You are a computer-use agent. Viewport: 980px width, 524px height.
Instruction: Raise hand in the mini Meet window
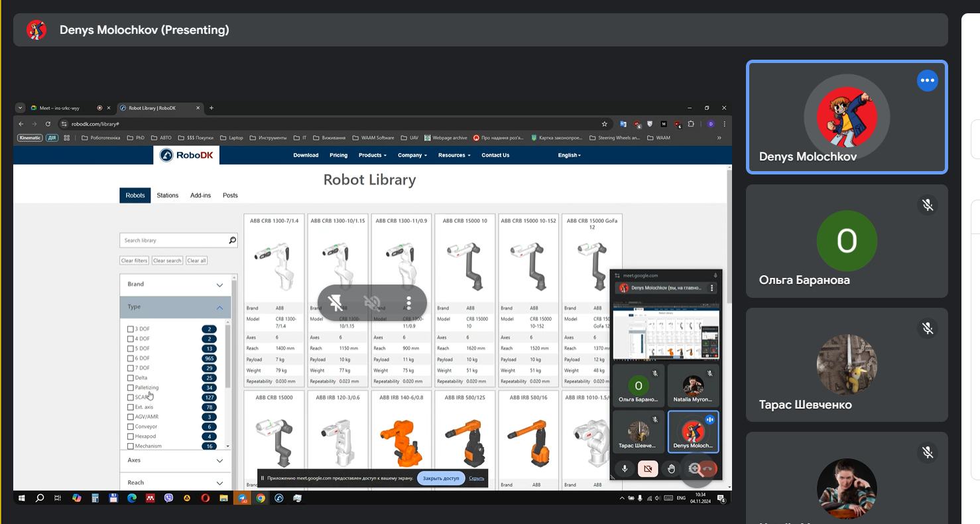pos(671,469)
